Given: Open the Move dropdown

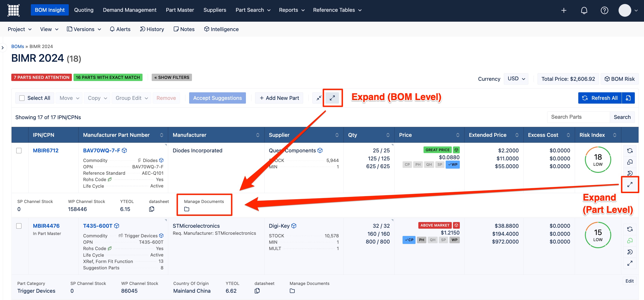Looking at the screenshot, I should point(69,98).
